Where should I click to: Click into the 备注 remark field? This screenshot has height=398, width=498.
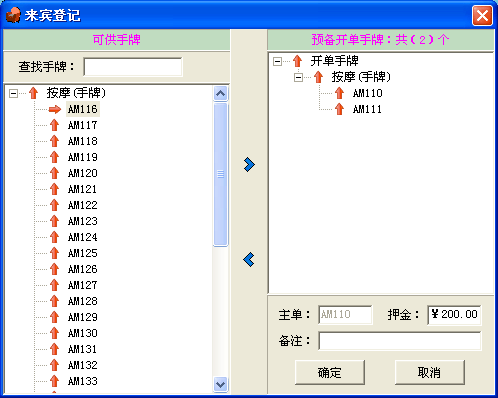click(x=400, y=341)
